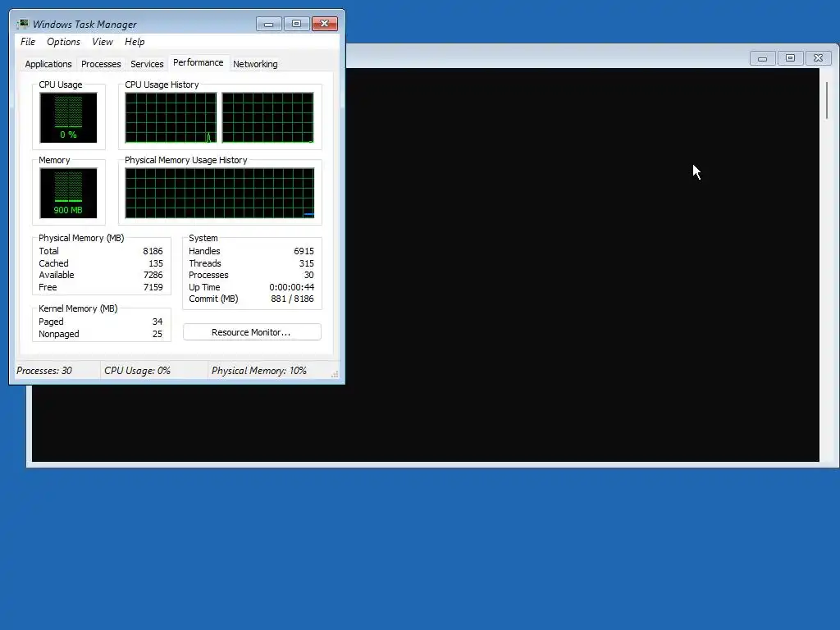This screenshot has width=840, height=630.
Task: Click the Available value 7286
Action: click(153, 275)
